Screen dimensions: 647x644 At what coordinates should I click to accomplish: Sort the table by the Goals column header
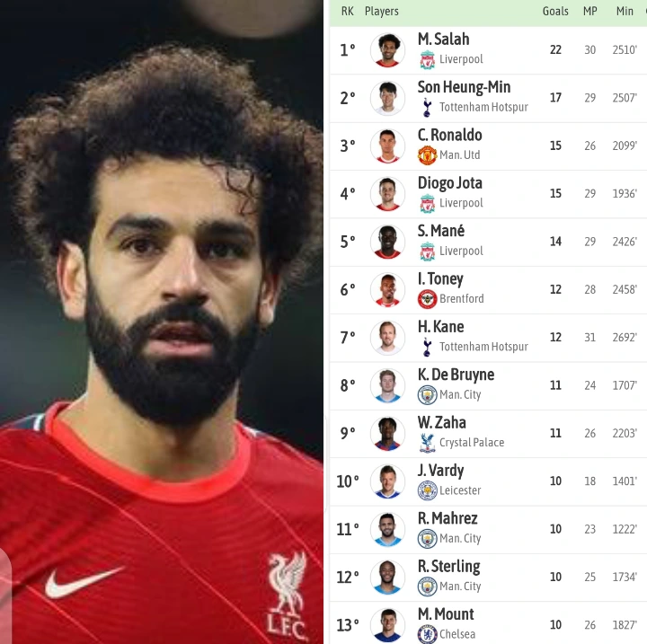point(555,11)
